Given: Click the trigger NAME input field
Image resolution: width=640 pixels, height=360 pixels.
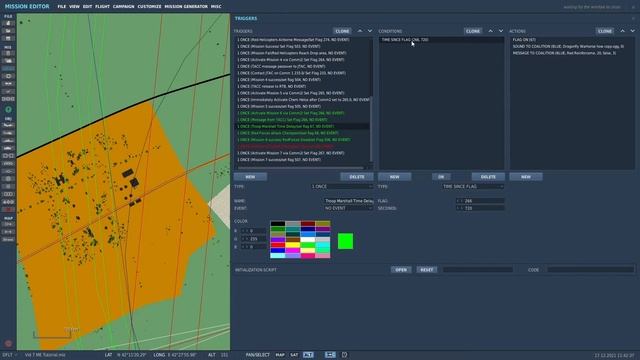Looking at the screenshot, I should (349, 201).
